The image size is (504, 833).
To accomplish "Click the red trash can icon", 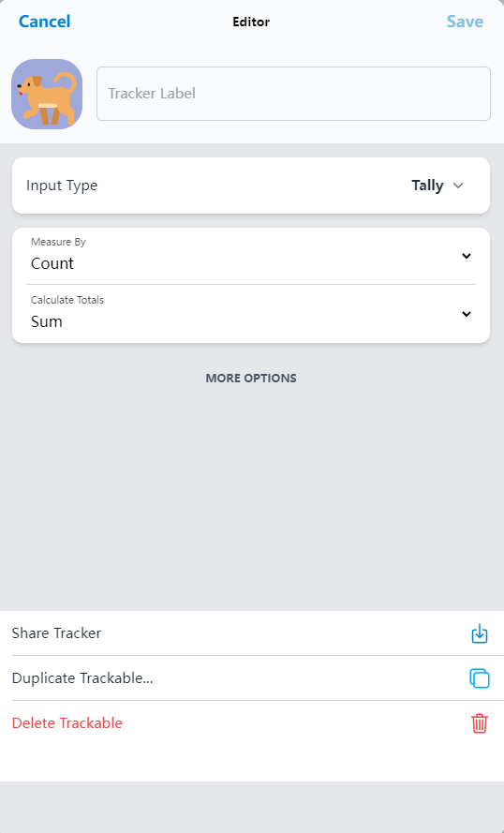I will point(480,723).
